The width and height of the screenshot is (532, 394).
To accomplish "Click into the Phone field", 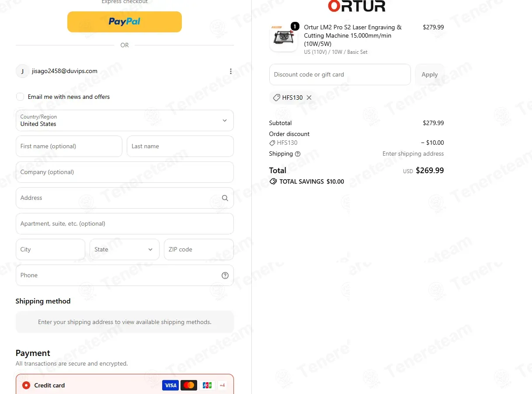I will [x=125, y=275].
